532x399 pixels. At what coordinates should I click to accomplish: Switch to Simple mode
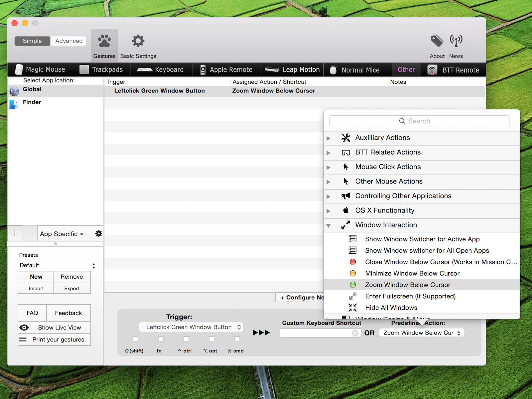pyautogui.click(x=32, y=41)
